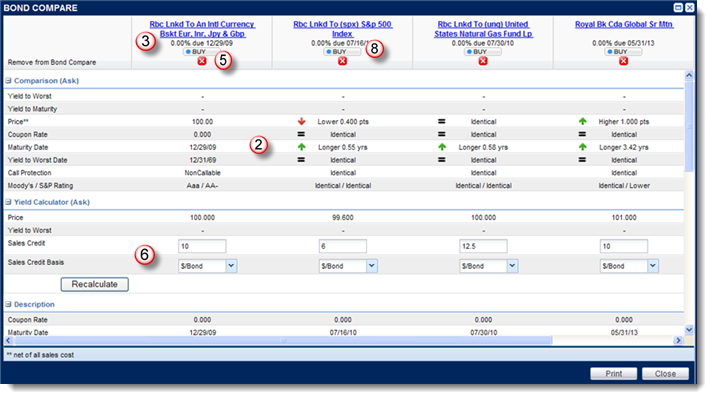Click the Recalculate button
Viewport: 706px width, 393px height.
click(x=95, y=284)
